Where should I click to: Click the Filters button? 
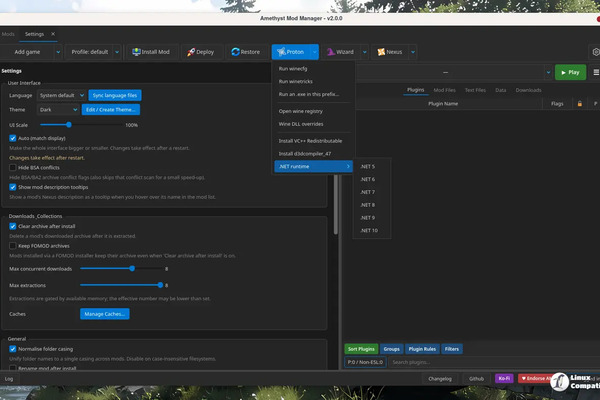click(x=452, y=349)
